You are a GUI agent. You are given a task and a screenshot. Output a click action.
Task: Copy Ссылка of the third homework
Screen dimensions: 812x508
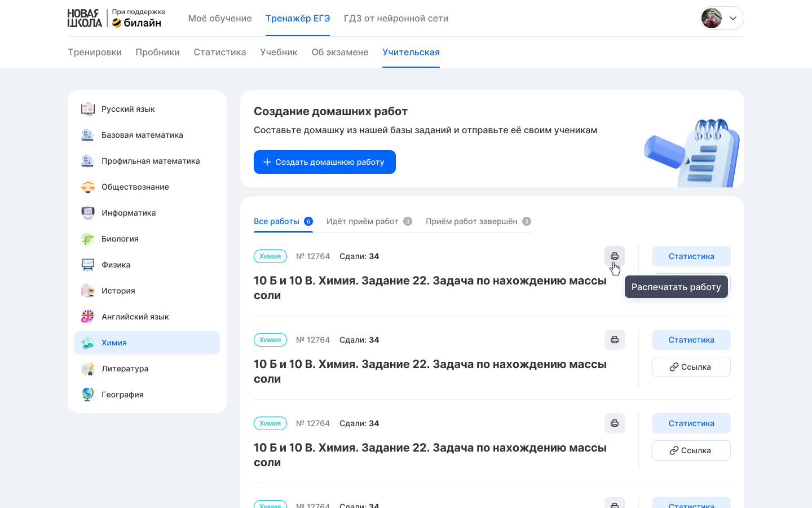tap(691, 450)
